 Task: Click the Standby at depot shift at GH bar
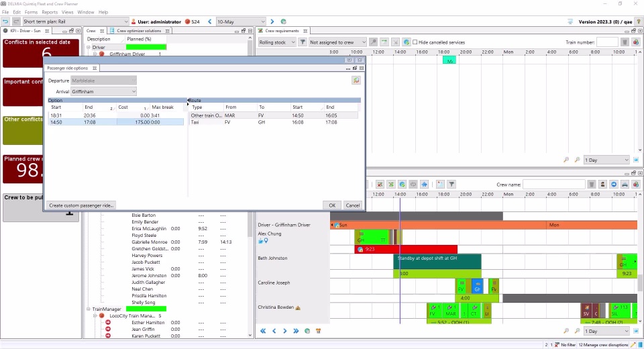click(437, 262)
